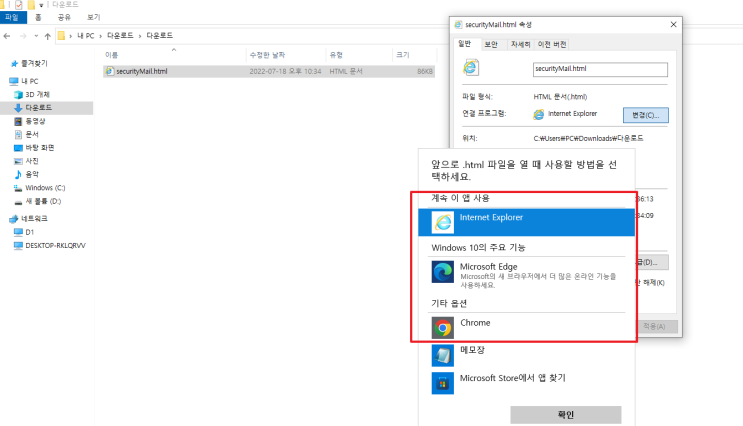
Task: Select Internet Explorer in the app chooser
Action: click(x=526, y=222)
